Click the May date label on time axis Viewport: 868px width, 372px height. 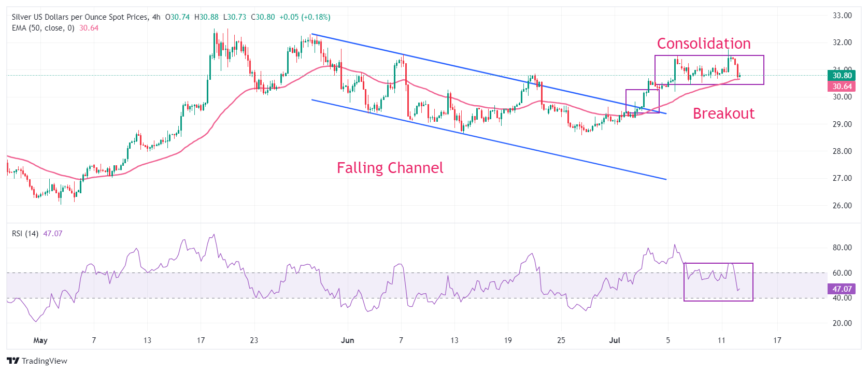[x=40, y=340]
